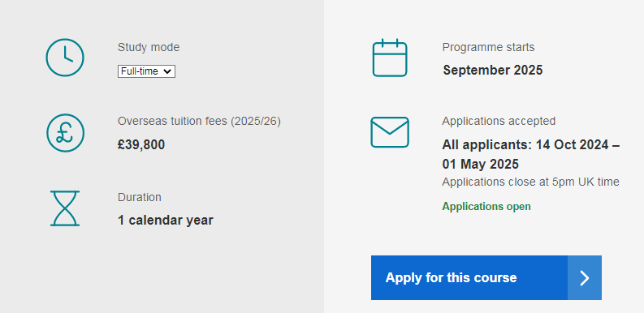644x313 pixels.
Task: Click the Applications accepted heading
Action: (x=499, y=121)
